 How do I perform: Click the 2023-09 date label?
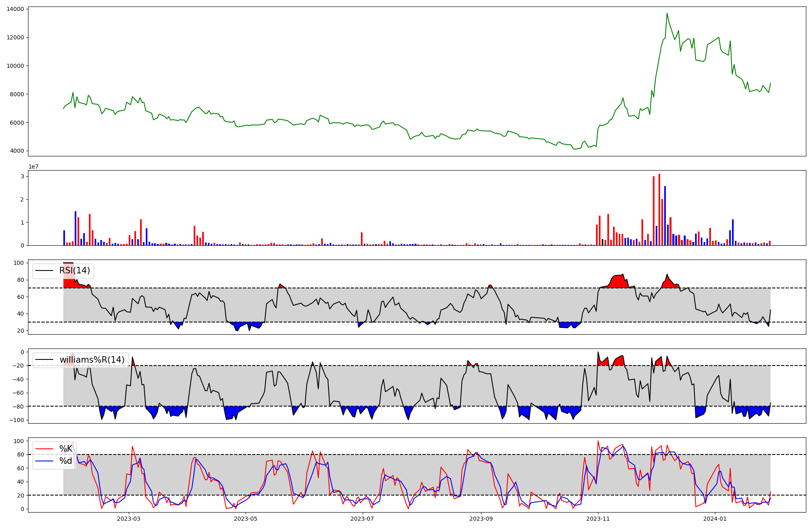(481, 519)
